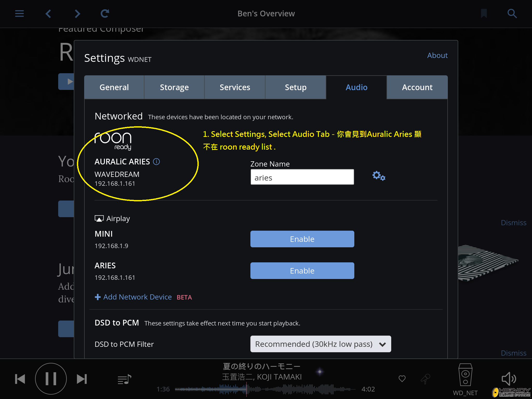This screenshot has width=532, height=399.
Task: Switch to the Account tab
Action: 417,87
